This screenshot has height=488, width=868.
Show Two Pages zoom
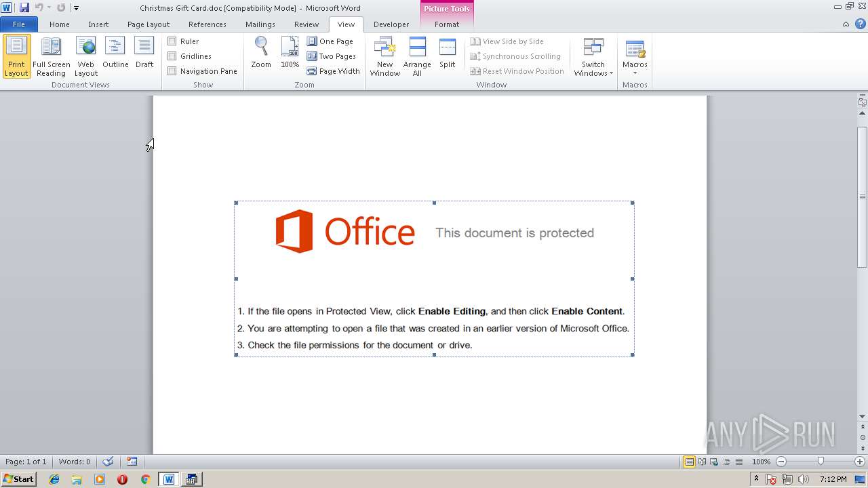point(332,56)
